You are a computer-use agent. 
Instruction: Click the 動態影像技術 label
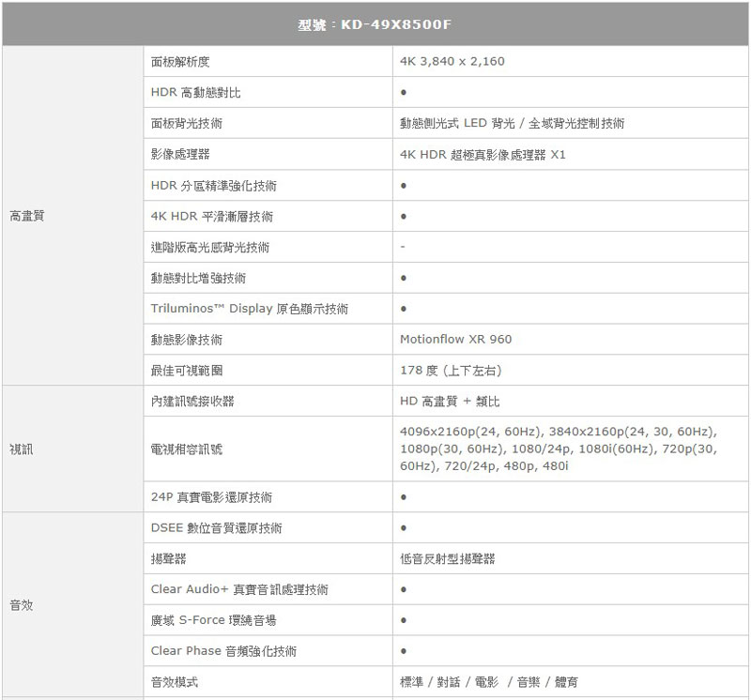(x=186, y=340)
